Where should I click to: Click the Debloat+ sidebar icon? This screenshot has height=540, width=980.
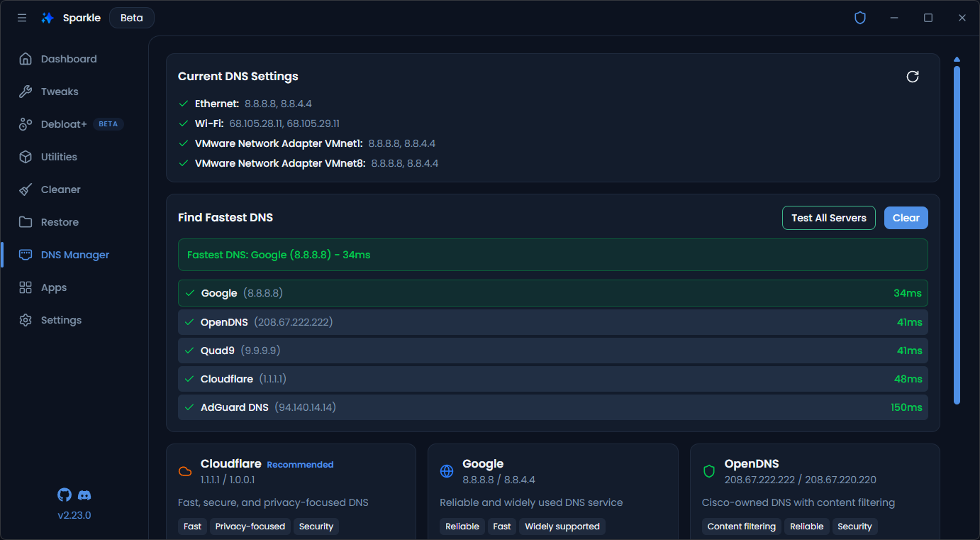pyautogui.click(x=26, y=124)
